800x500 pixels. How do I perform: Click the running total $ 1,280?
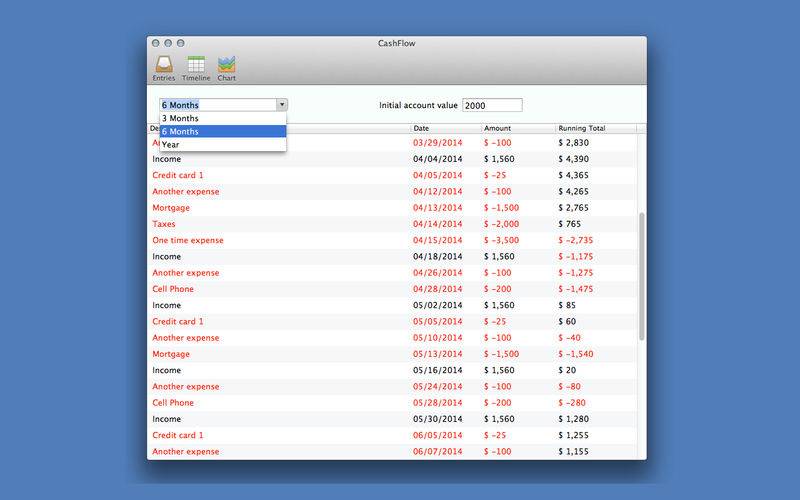tap(573, 419)
